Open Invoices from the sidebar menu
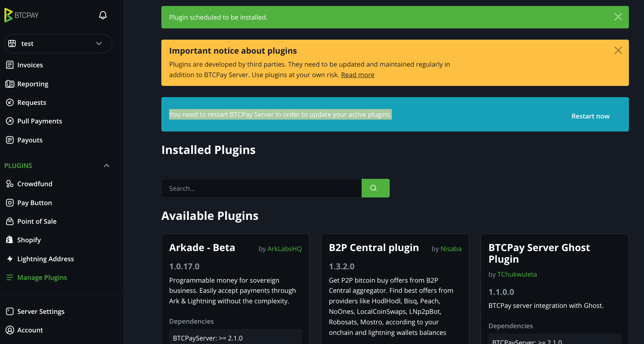Image resolution: width=644 pixels, height=344 pixels. click(30, 65)
